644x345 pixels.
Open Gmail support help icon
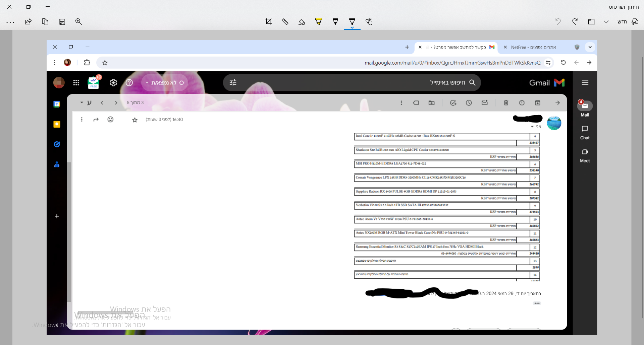(x=129, y=83)
